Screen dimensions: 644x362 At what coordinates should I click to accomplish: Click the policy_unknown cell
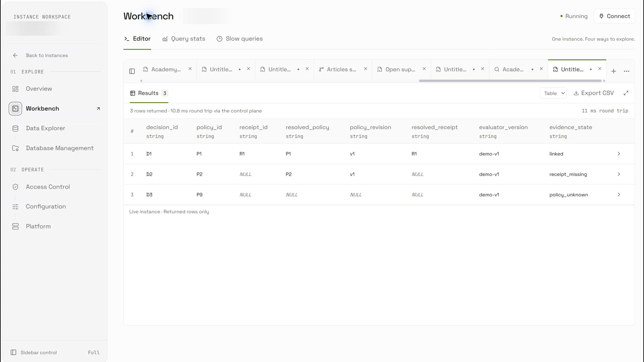coord(569,195)
